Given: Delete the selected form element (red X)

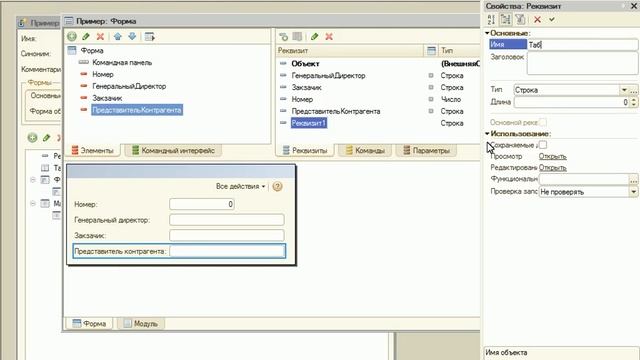Looking at the screenshot, I should click(100, 37).
